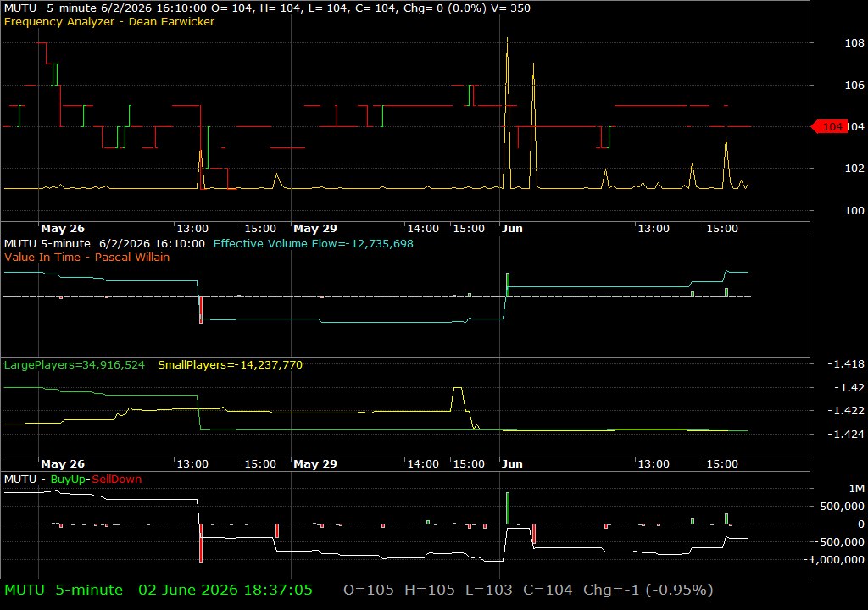Click 'Jun' on the LargePlayers panel time axis
Viewport: 868px width, 610px height.
coord(512,464)
